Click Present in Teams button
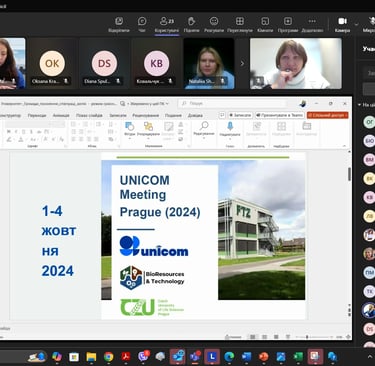Viewport: 375px width, 366px height. coord(280,115)
